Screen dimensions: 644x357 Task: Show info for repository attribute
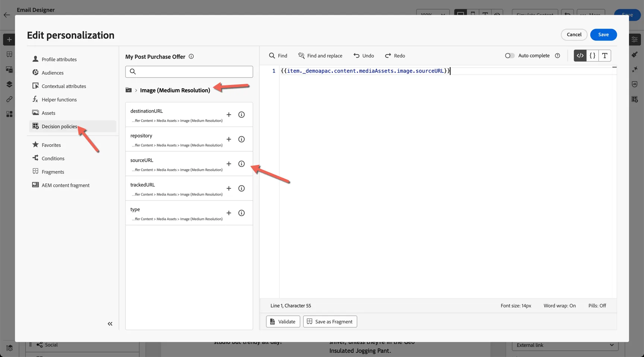point(241,139)
